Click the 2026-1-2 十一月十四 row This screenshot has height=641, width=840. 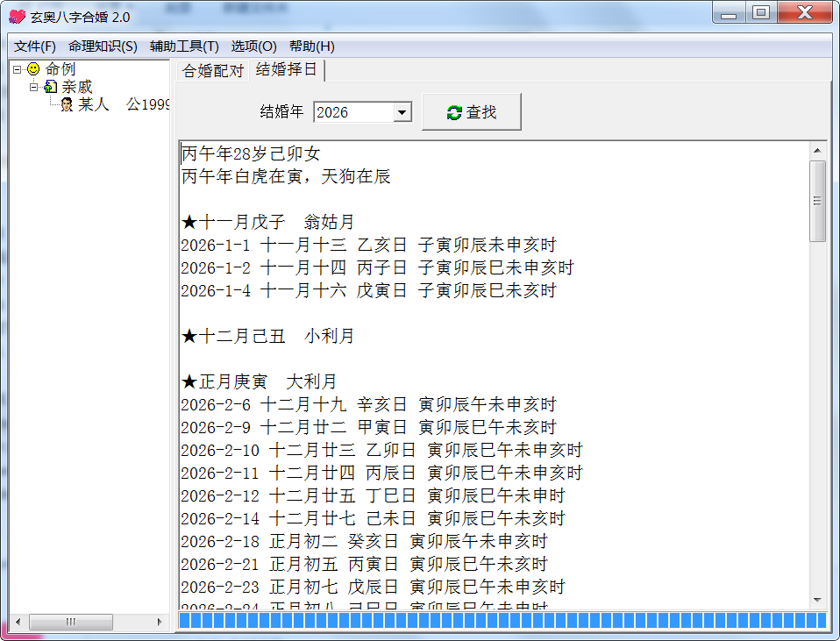[x=378, y=268]
